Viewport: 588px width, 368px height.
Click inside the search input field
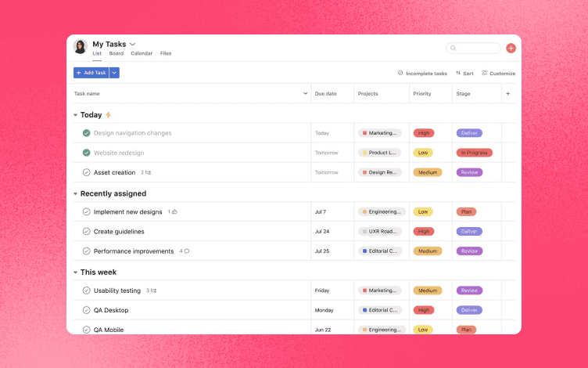point(473,48)
